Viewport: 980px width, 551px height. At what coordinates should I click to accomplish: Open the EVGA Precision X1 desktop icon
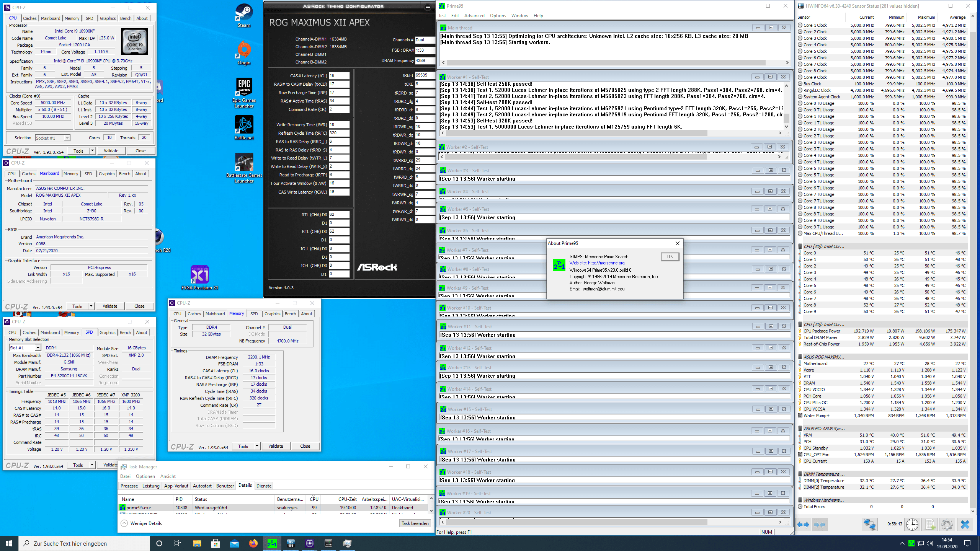pyautogui.click(x=199, y=277)
